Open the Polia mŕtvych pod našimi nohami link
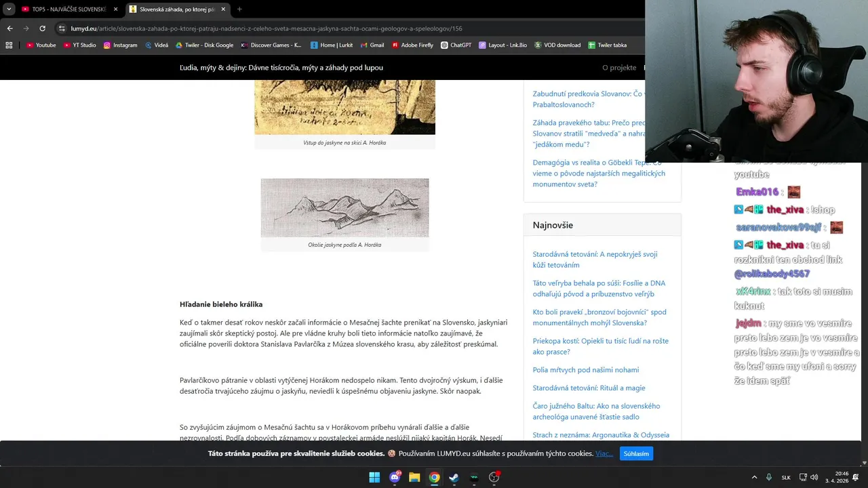The image size is (868, 488). [x=586, y=370]
